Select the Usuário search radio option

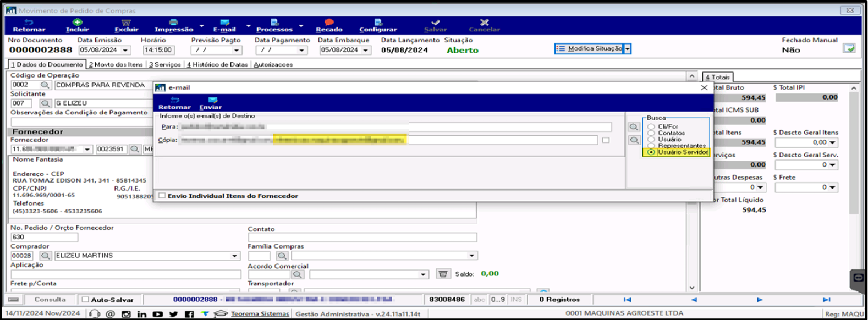pos(651,140)
